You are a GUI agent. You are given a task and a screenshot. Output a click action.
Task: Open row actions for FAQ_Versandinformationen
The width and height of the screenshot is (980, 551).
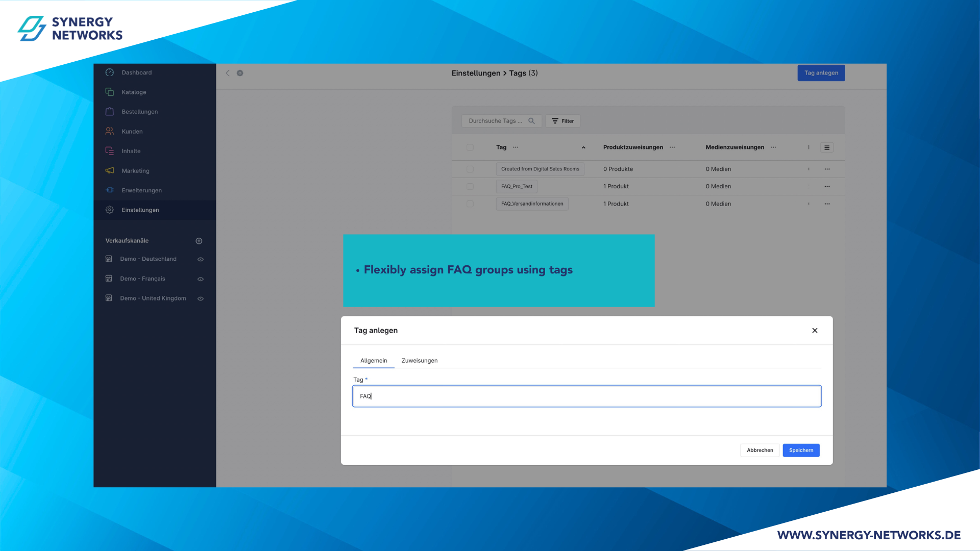(827, 204)
